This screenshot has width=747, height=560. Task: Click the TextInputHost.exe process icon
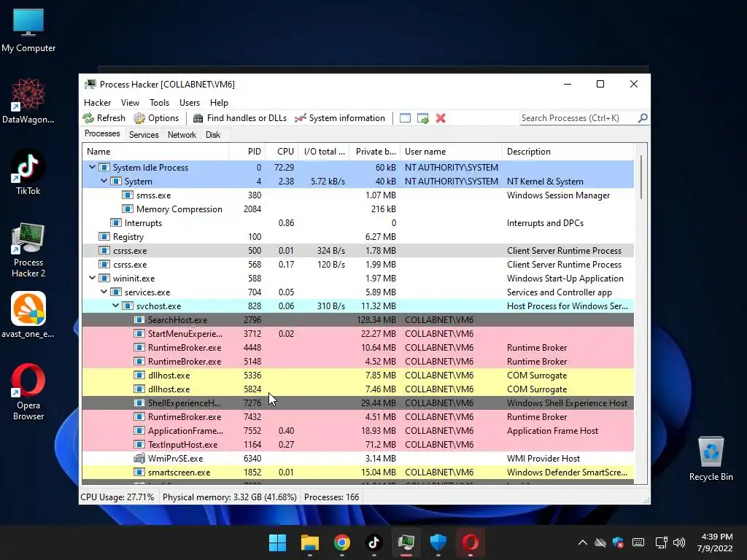click(x=139, y=444)
